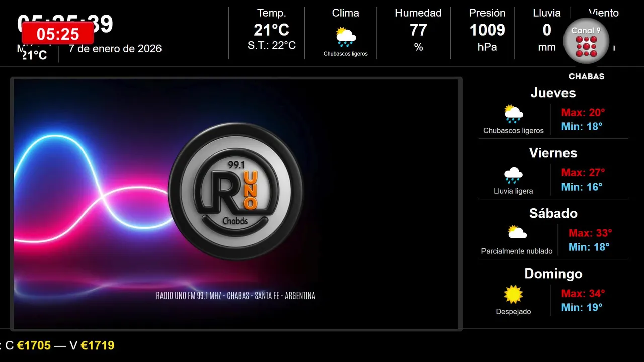Click the 21°C temperature value under Temp.

[272, 30]
